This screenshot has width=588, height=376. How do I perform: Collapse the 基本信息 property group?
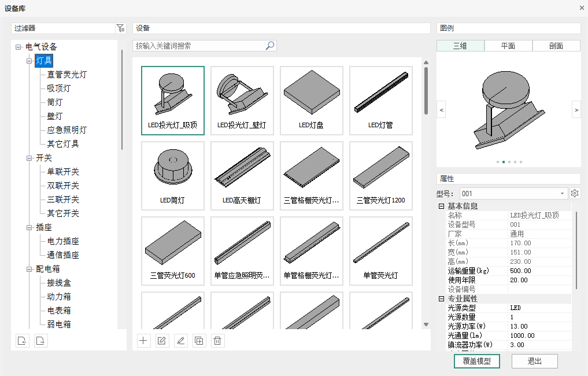[441, 206]
